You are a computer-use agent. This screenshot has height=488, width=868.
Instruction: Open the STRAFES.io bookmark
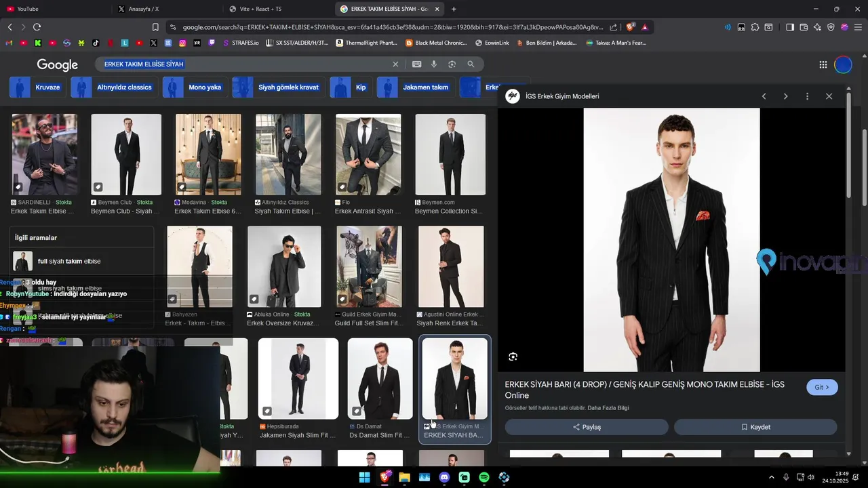coord(240,43)
